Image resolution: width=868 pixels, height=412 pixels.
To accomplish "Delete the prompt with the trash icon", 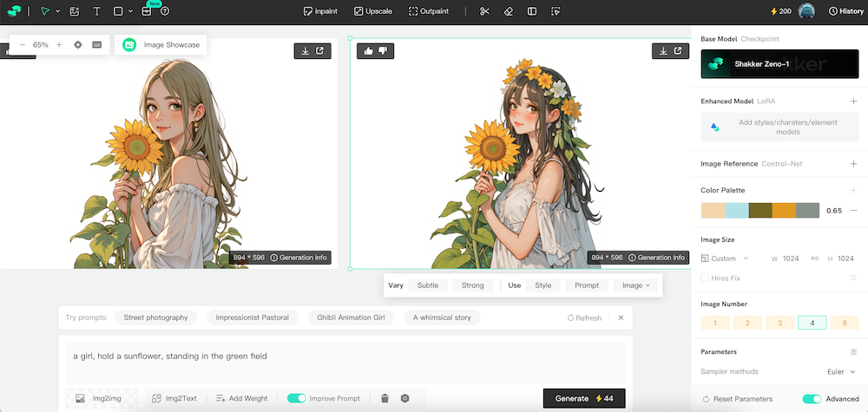I will [x=385, y=398].
